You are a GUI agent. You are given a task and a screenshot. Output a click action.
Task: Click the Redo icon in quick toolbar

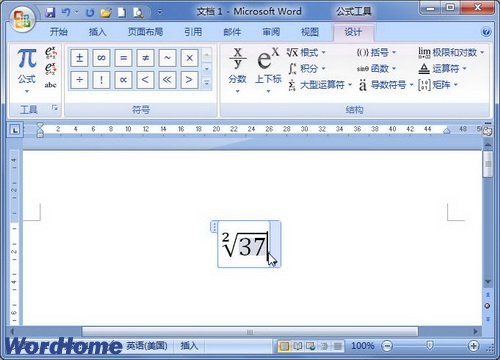pyautogui.click(x=90, y=13)
